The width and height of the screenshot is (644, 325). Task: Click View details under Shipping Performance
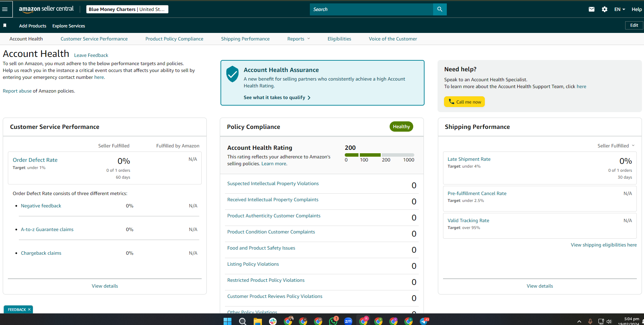click(x=540, y=286)
